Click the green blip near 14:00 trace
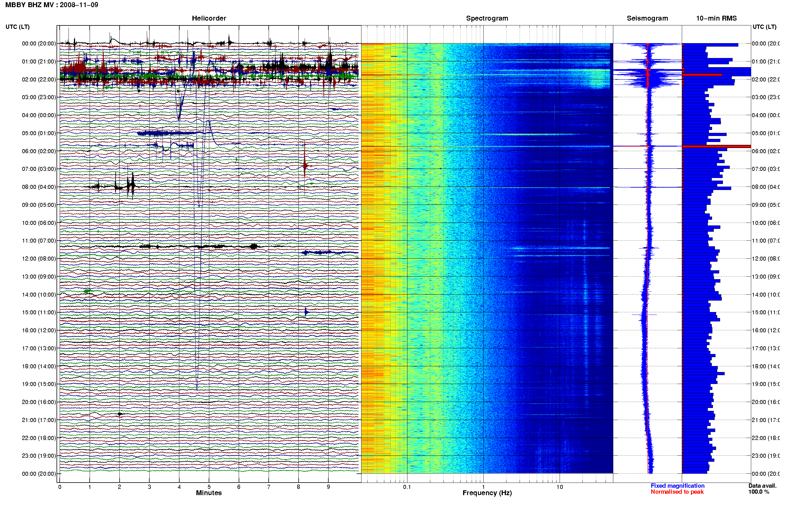The image size is (812, 508). 87,291
